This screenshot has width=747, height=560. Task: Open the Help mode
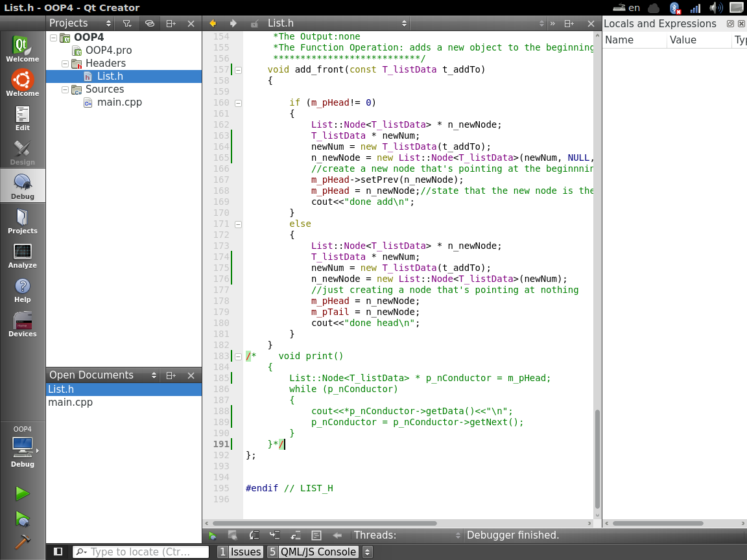pos(23,290)
